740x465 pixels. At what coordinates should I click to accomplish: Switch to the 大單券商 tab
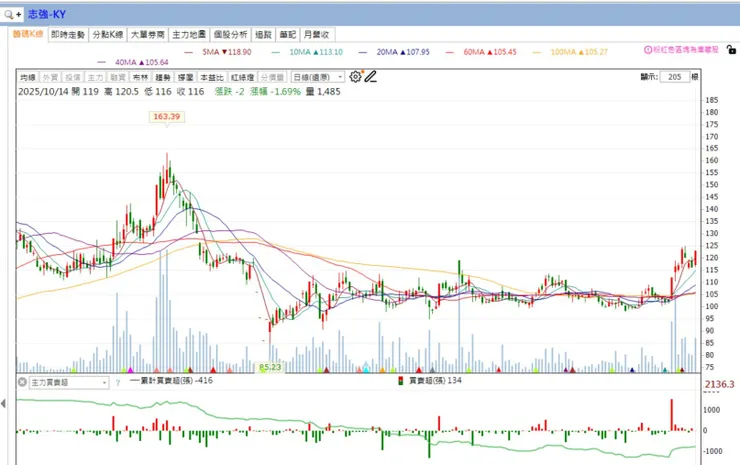pyautogui.click(x=148, y=34)
